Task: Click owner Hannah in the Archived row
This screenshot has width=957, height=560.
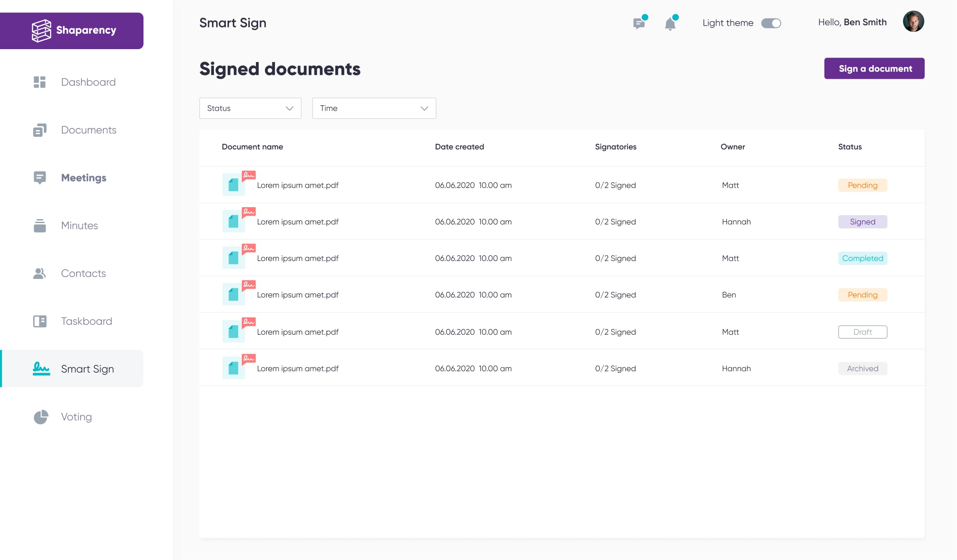Action: click(736, 368)
